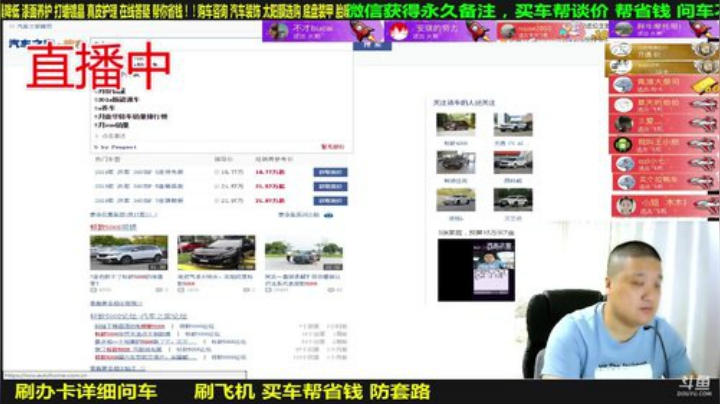Viewport: 720px width, 404px height.
Task: Click the avatar on the 不才bucai gift banner
Action: pos(277,31)
